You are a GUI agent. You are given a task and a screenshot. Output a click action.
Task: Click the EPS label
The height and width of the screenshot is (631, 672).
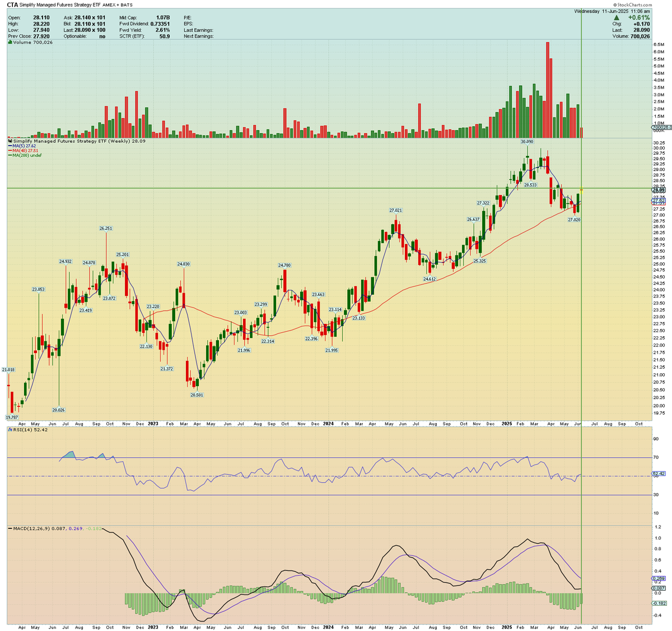[x=189, y=24]
